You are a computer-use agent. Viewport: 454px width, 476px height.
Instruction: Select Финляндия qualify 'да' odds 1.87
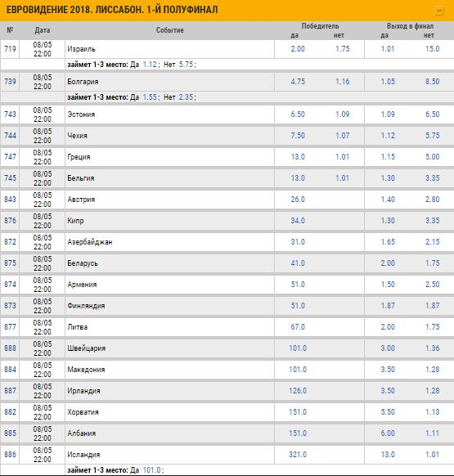[388, 306]
